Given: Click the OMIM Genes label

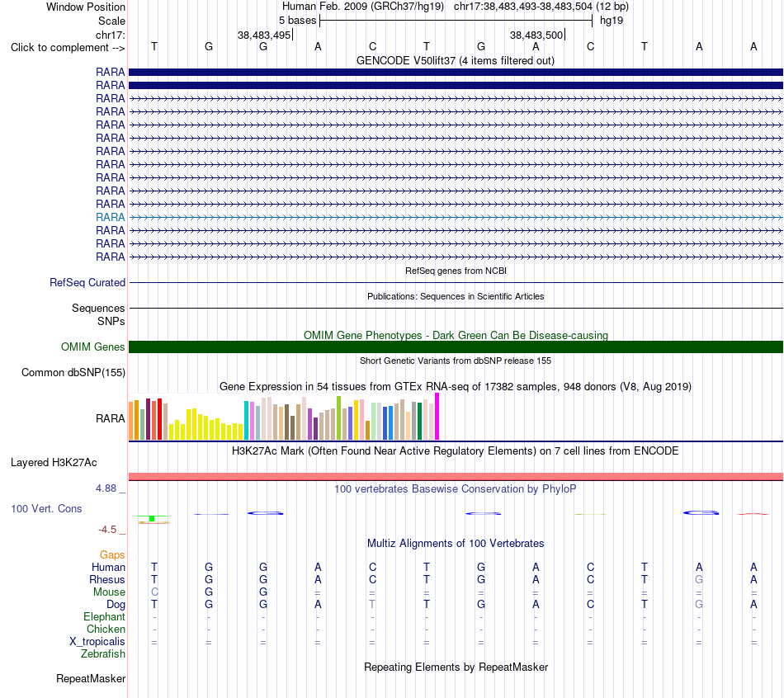Looking at the screenshot, I should 92,347.
